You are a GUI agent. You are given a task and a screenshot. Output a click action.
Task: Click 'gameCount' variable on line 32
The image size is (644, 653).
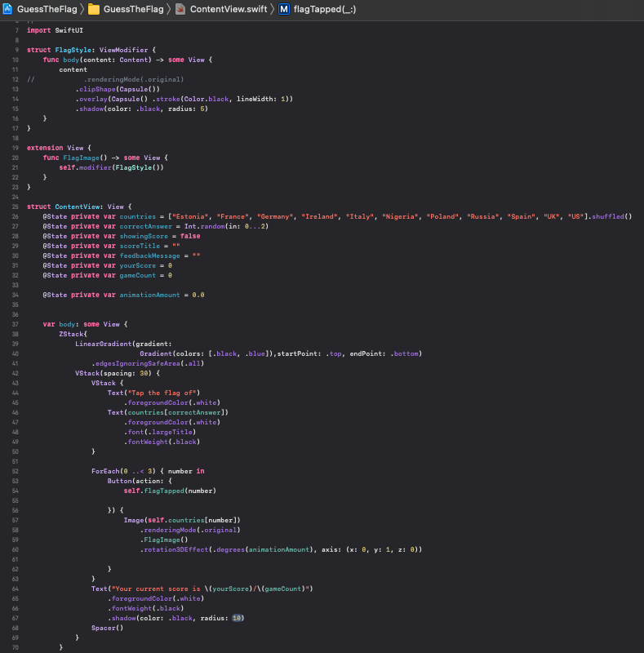tap(137, 275)
